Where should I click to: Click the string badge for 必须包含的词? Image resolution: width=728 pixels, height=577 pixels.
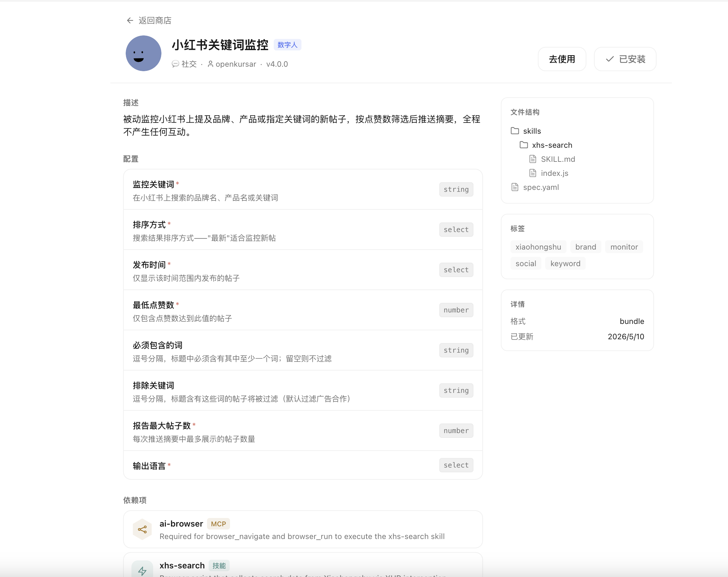[x=456, y=350]
